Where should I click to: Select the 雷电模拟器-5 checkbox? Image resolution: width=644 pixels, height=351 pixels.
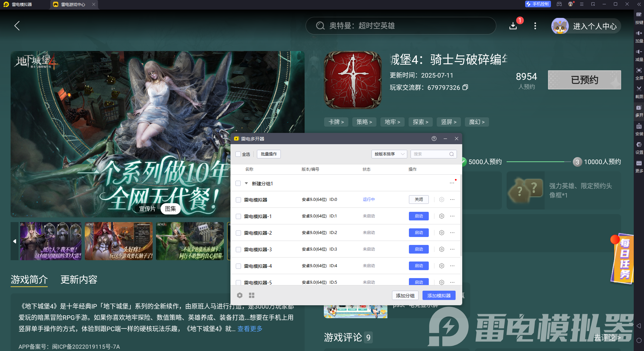click(x=238, y=283)
